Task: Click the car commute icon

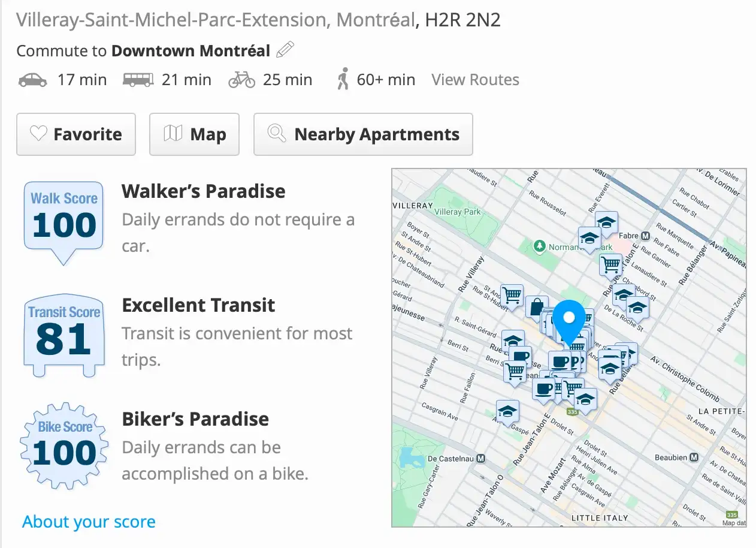Action: 33,80
